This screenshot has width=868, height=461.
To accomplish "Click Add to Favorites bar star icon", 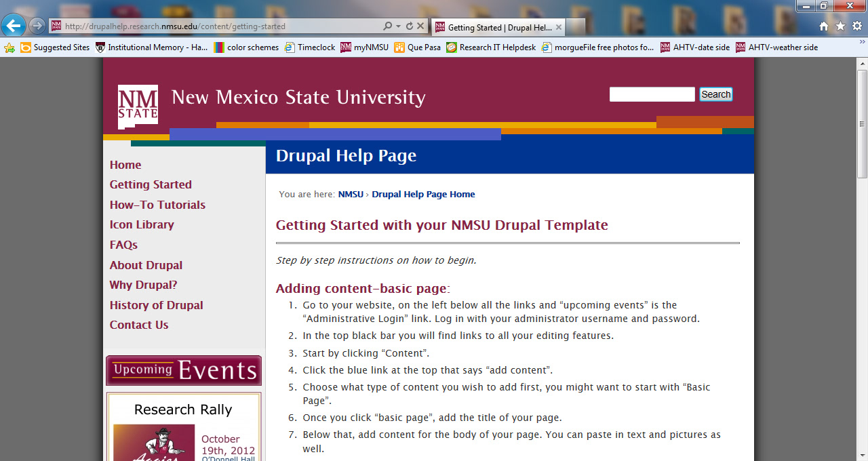I will coord(9,47).
